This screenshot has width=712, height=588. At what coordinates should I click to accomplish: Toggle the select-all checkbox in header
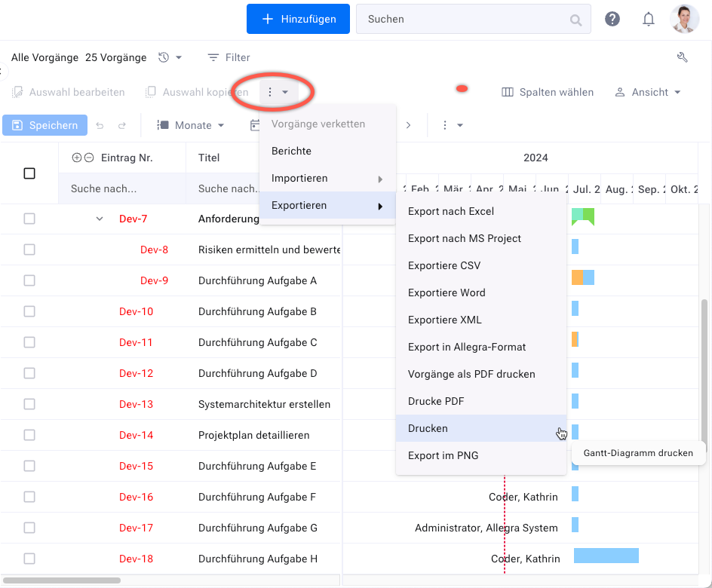point(29,173)
